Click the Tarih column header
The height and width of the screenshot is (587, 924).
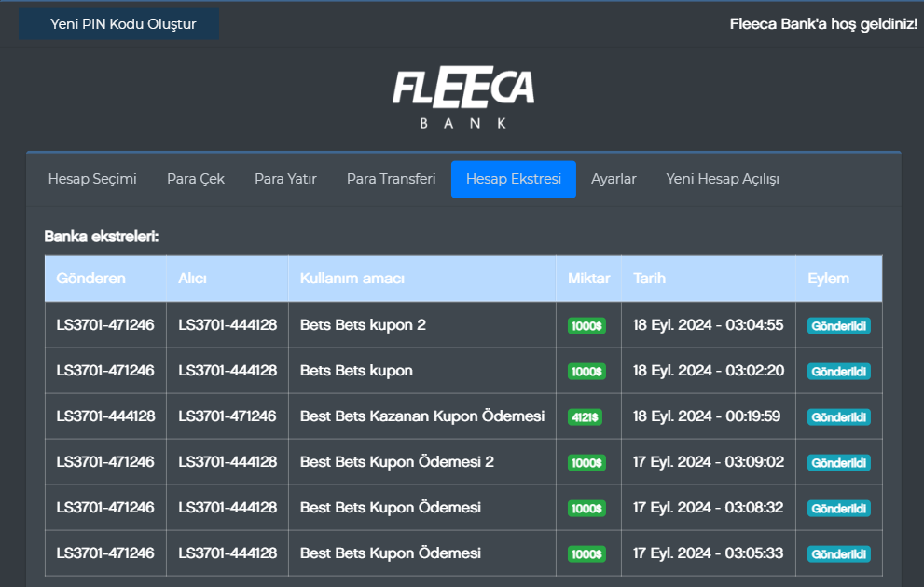pos(650,279)
